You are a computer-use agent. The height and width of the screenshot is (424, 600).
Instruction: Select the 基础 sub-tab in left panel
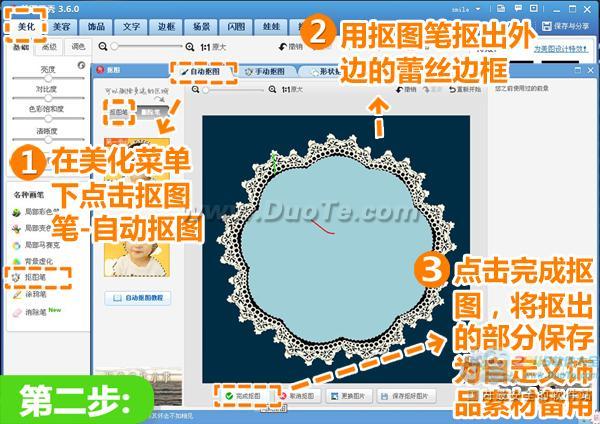(21, 47)
